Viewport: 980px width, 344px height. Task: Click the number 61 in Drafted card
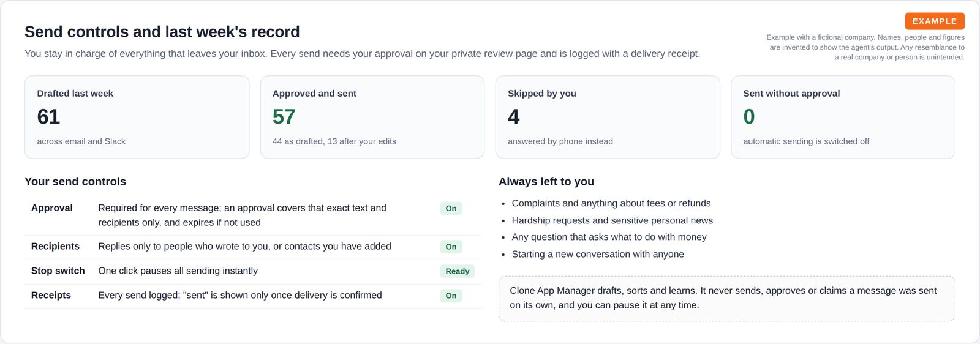coord(48,116)
